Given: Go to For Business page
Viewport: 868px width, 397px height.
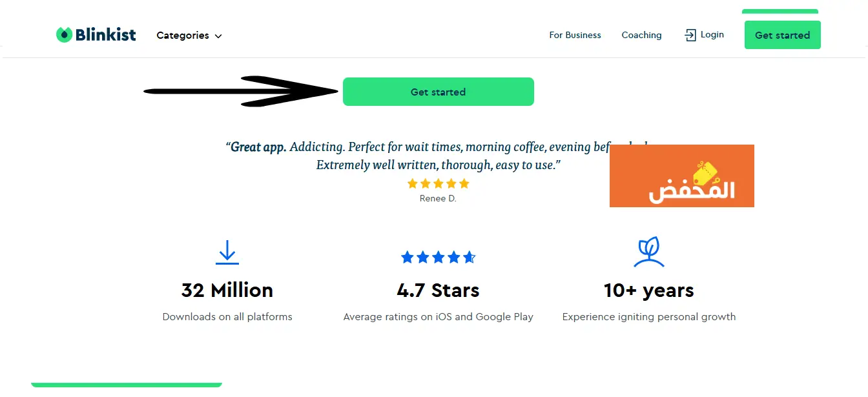Looking at the screenshot, I should [575, 35].
